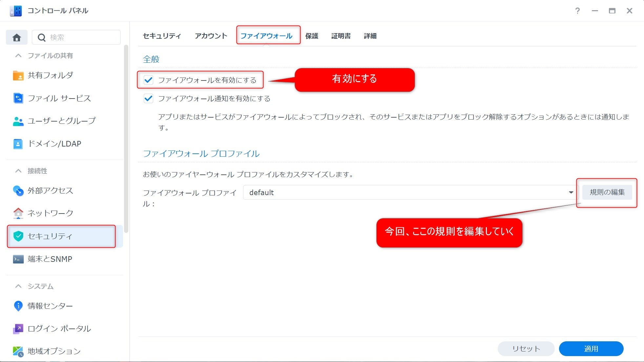The height and width of the screenshot is (362, 644).
Task: Open 端末とSNMP terminal icon
Action: click(x=18, y=259)
